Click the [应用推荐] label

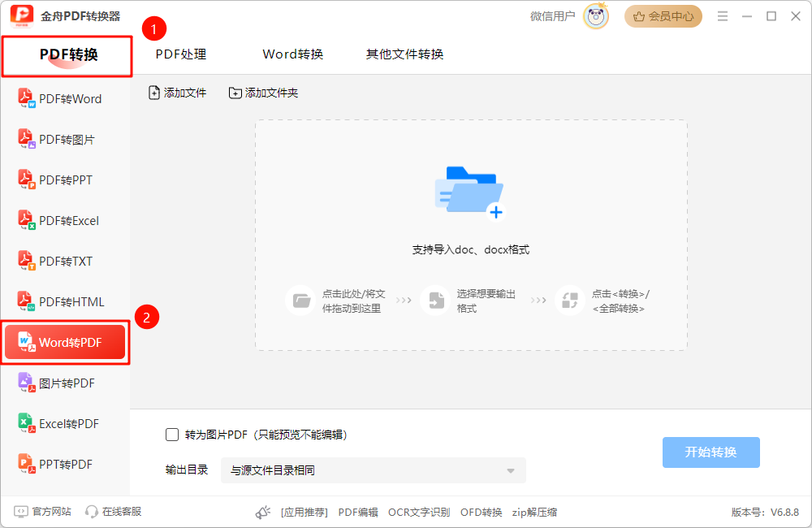coord(304,512)
